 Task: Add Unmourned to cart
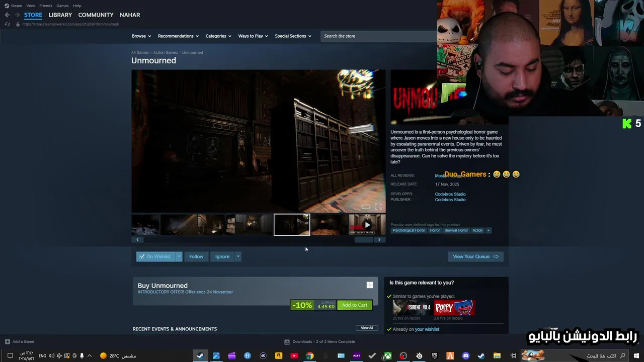(355, 305)
